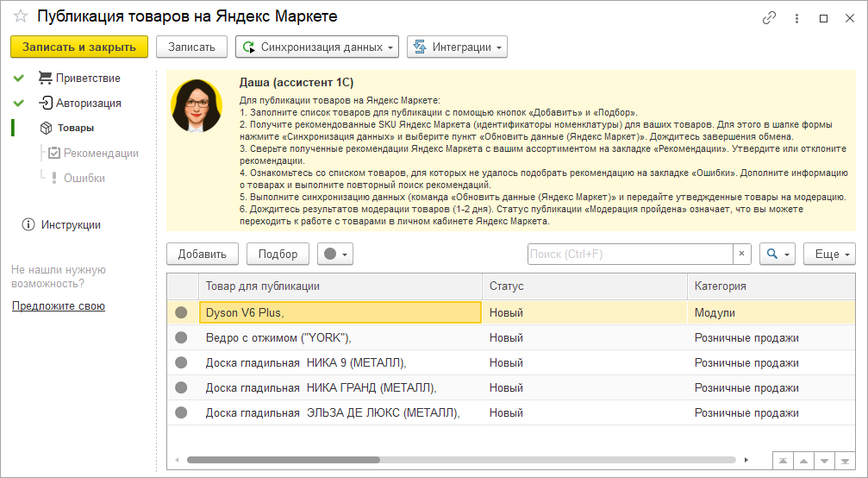
Task: Select Доска гладильная НИКА ГРАНД row
Action: tap(511, 387)
